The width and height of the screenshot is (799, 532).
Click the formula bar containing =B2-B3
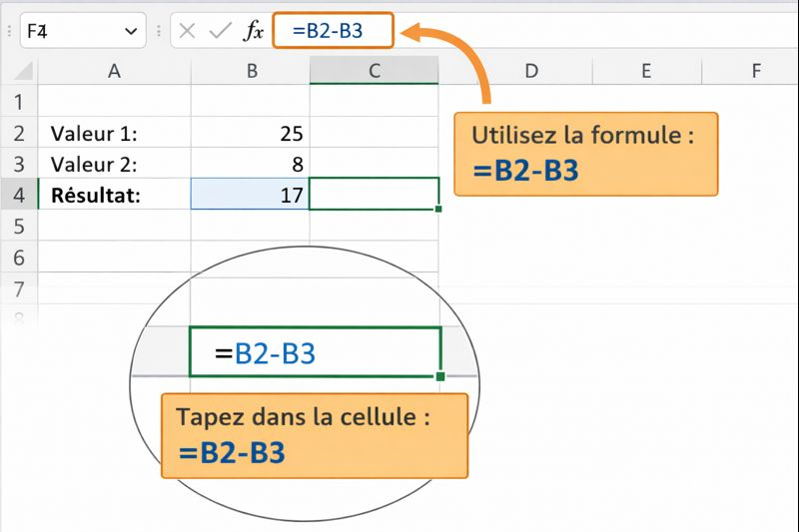pos(335,31)
